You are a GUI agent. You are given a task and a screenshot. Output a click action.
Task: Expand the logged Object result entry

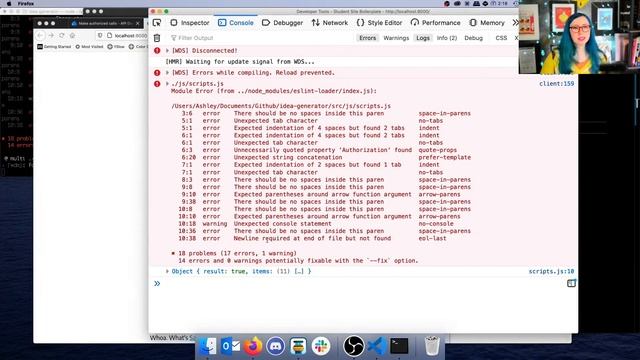point(167,271)
